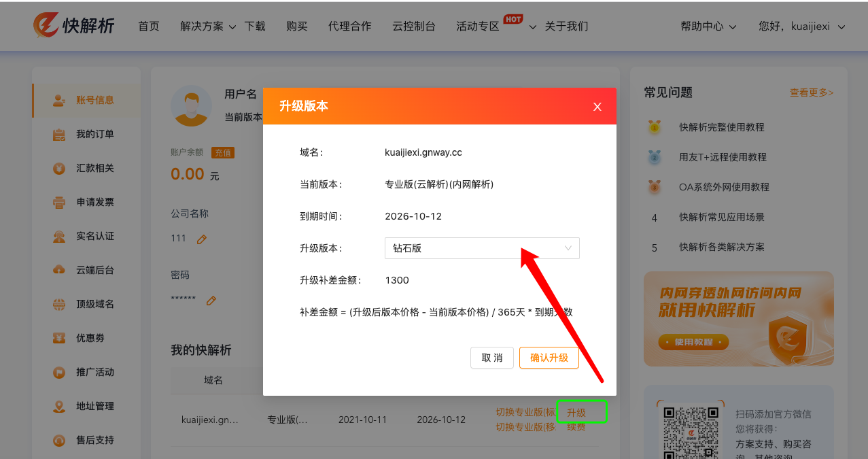This screenshot has height=459, width=868.
Task: Open 我的订单 sidebar icon
Action: click(x=59, y=134)
